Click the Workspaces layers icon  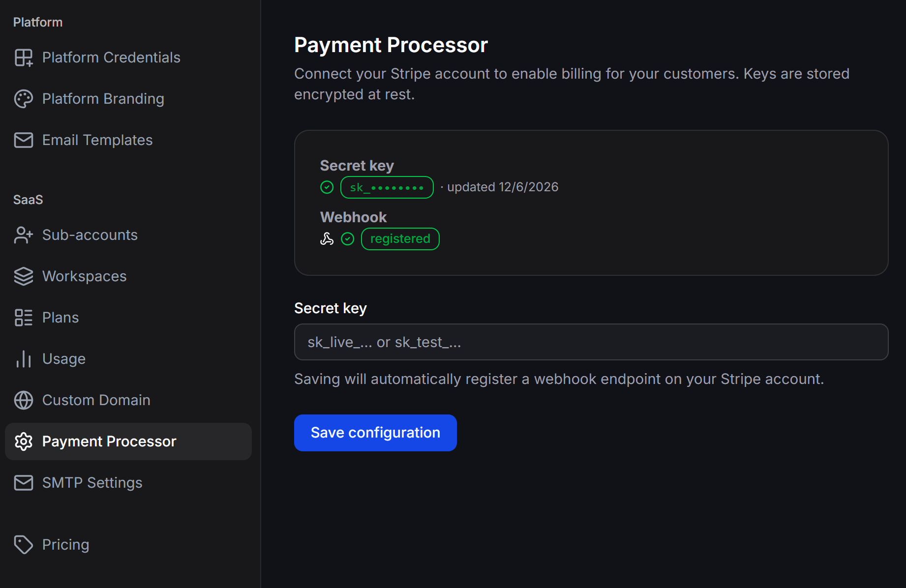pos(24,276)
